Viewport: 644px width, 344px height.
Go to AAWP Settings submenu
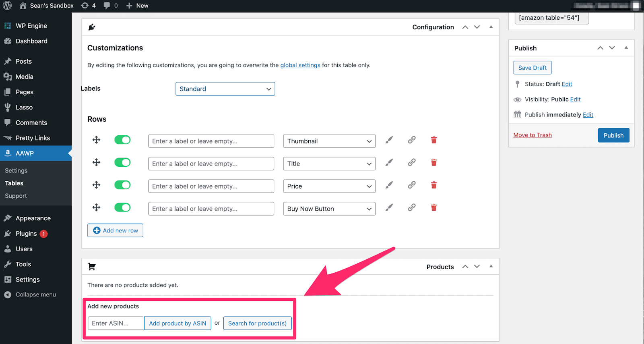16,170
